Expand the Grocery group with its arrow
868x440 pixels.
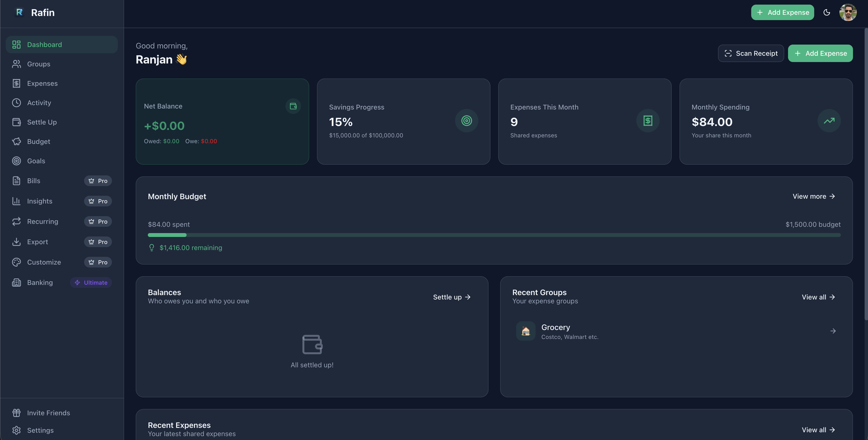[833, 331]
